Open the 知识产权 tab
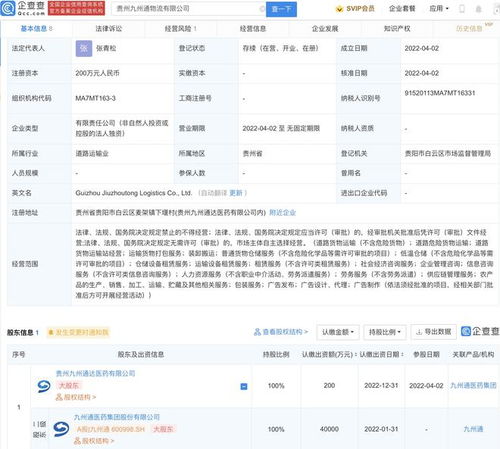This screenshot has height=449, width=500. 397,29
